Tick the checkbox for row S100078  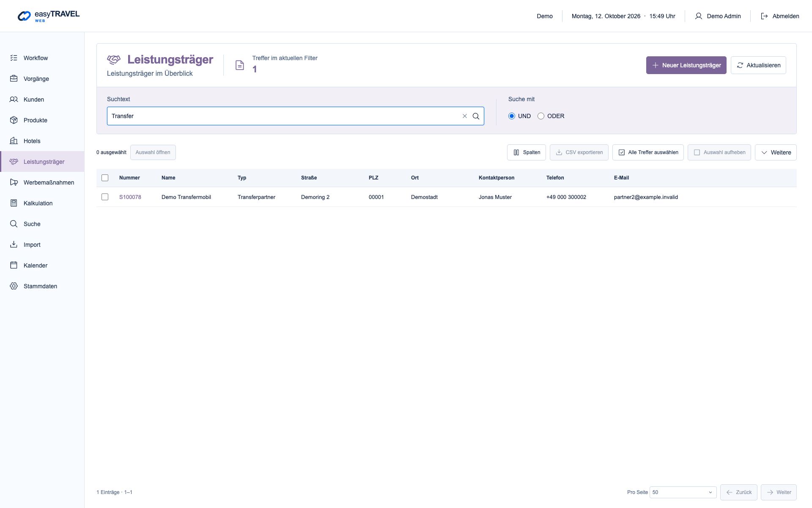tap(105, 197)
